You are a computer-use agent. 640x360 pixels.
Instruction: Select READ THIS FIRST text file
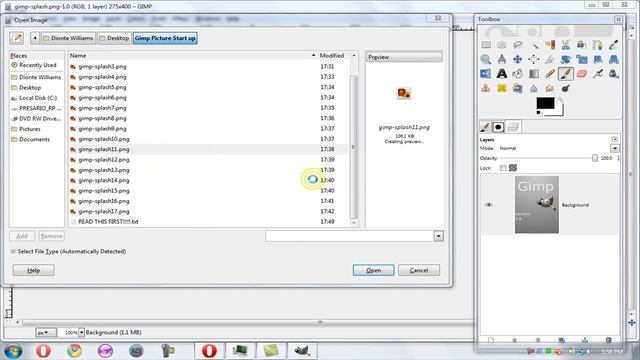(208, 222)
